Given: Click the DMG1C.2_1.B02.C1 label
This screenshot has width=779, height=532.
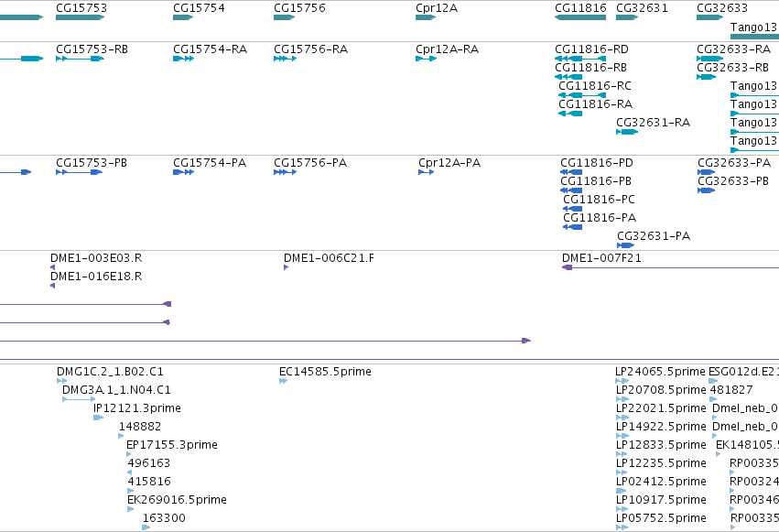Looking at the screenshot, I should [x=110, y=372].
